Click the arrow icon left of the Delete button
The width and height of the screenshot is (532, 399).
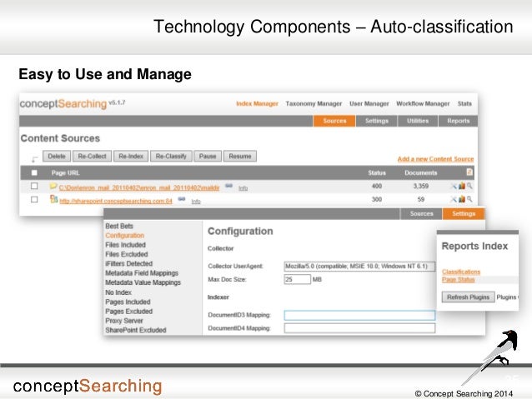[x=35, y=158]
